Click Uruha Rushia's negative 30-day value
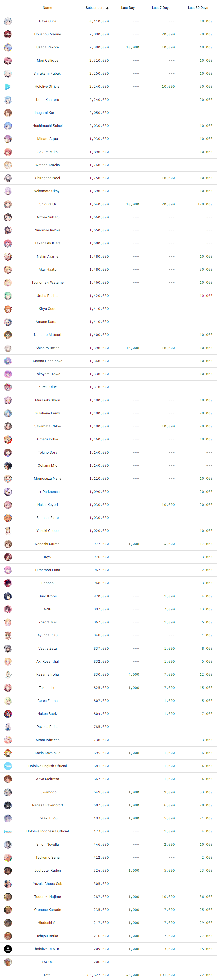The image size is (217, 980). point(205,296)
